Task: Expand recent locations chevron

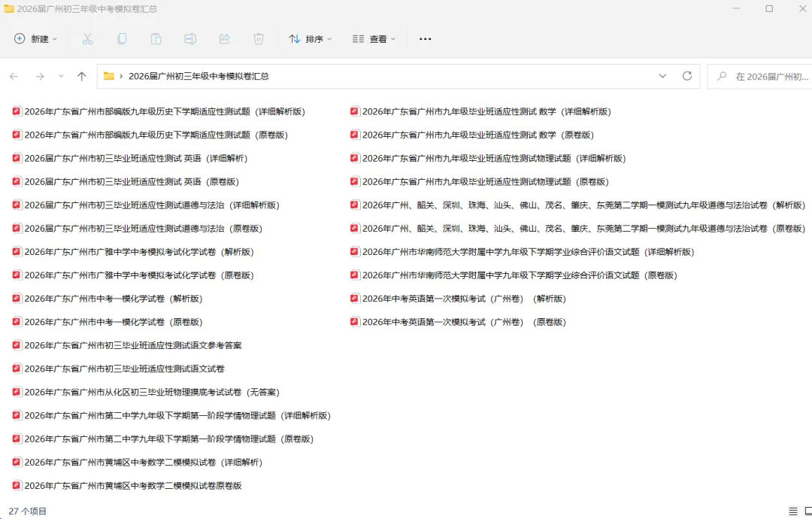Action: (x=61, y=76)
